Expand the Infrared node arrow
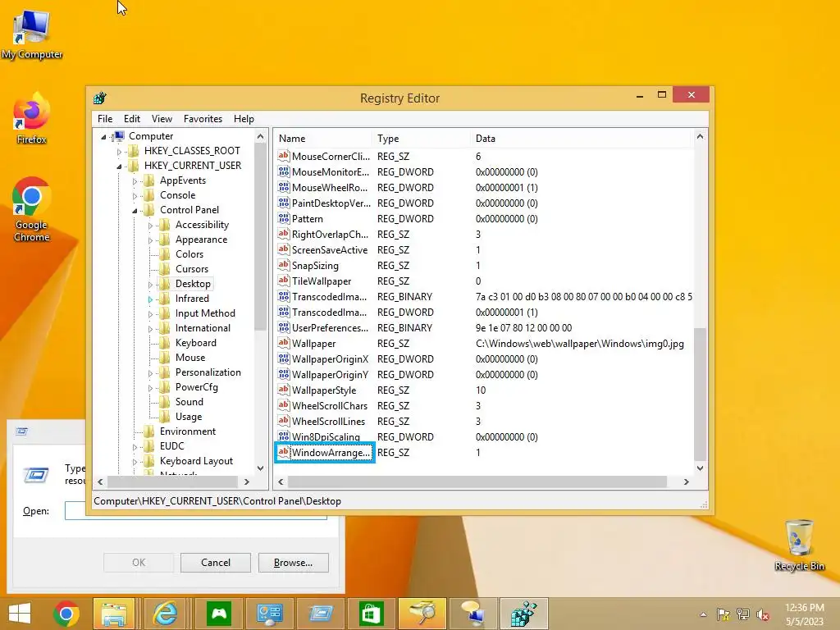 click(150, 299)
